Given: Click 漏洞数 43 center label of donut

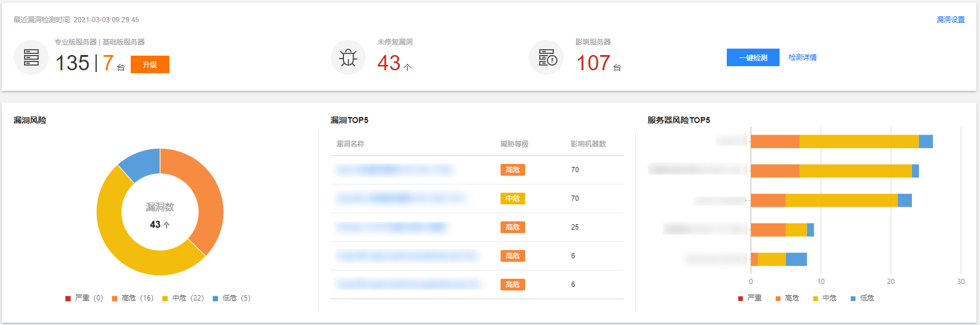Looking at the screenshot, I should [x=160, y=215].
